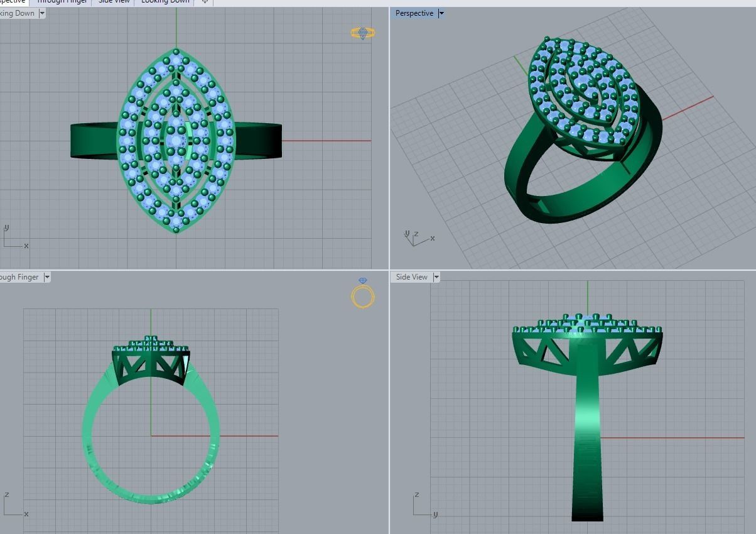
Task: Open the Perspective viewport dropdown arrow
Action: tap(441, 13)
